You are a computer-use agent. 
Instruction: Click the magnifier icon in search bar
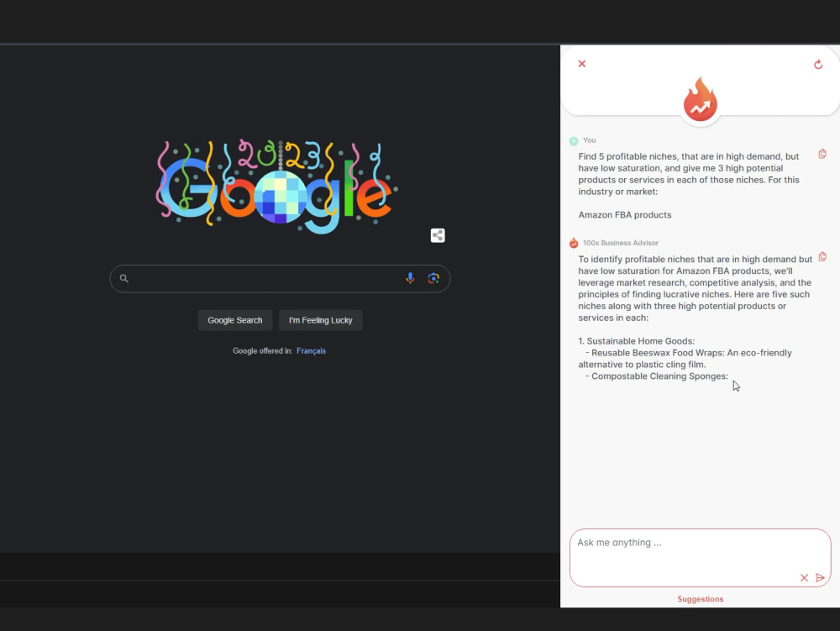[x=123, y=279]
